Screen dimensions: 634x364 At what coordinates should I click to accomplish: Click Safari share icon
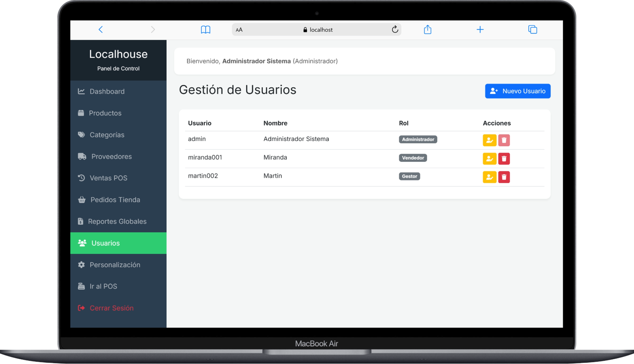(x=427, y=29)
